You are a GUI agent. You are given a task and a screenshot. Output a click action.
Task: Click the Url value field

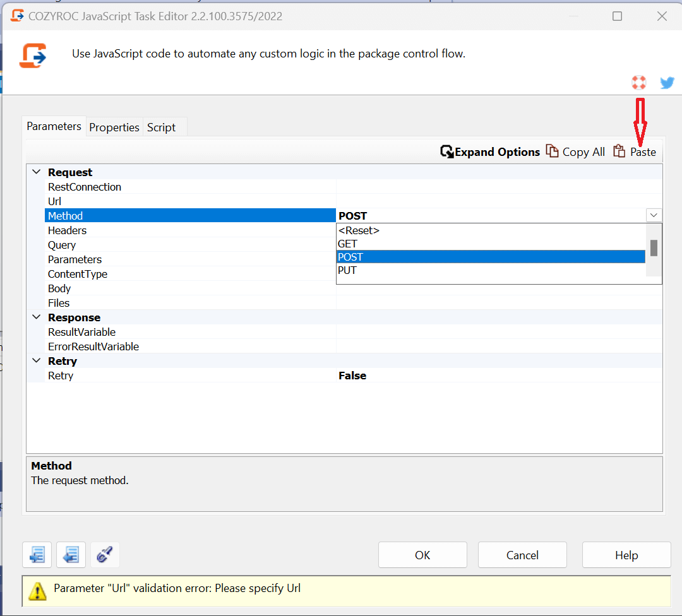point(500,201)
